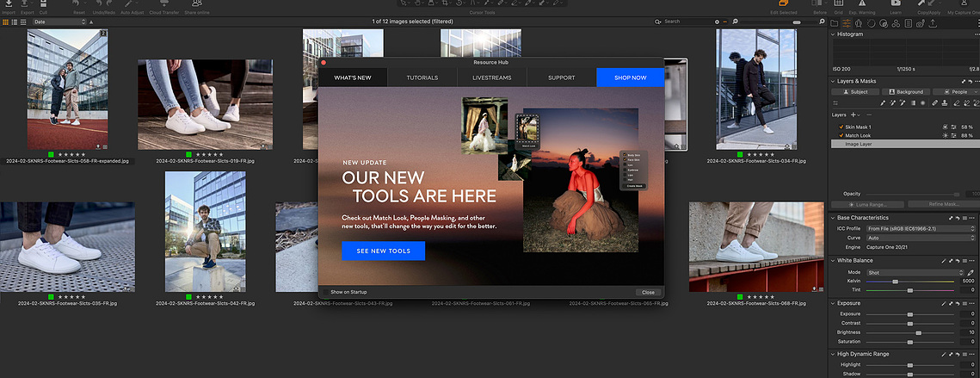Click the Reset adjustments icon
Viewport: 980px width, 378px height.
click(76, 3)
